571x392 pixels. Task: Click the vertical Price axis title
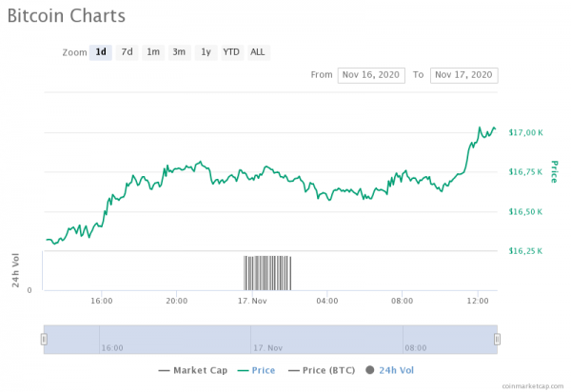[x=554, y=171]
